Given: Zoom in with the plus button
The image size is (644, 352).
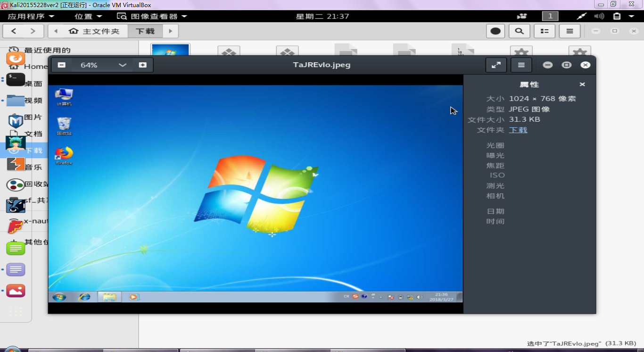Looking at the screenshot, I should coord(143,65).
